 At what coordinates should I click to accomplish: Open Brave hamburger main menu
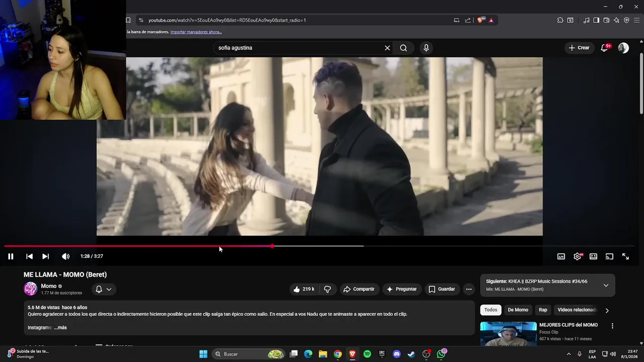tap(636, 20)
